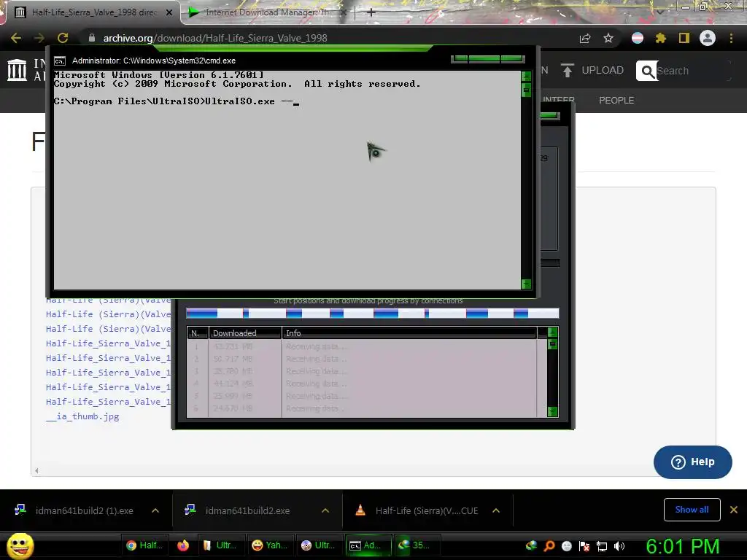Close the Chrome downloads bar
Viewport: 747px width, 560px height.
tap(734, 510)
